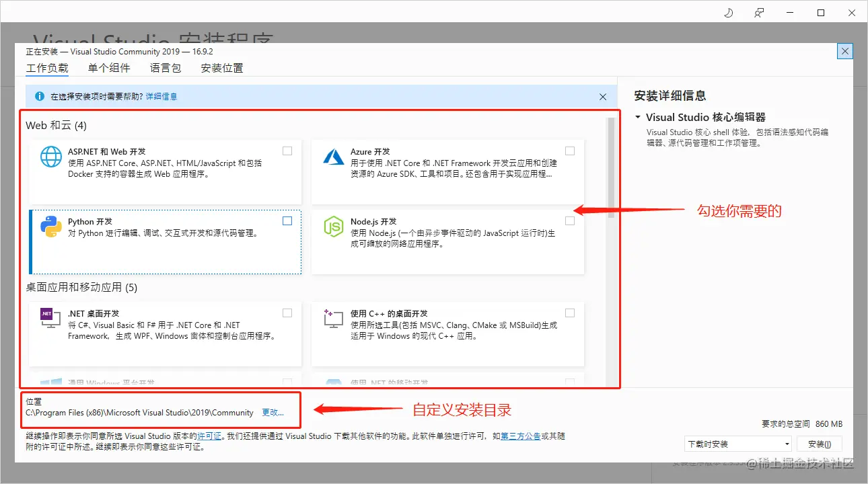Check the Python 开发 workload checkbox
The height and width of the screenshot is (484, 868).
pos(287,220)
